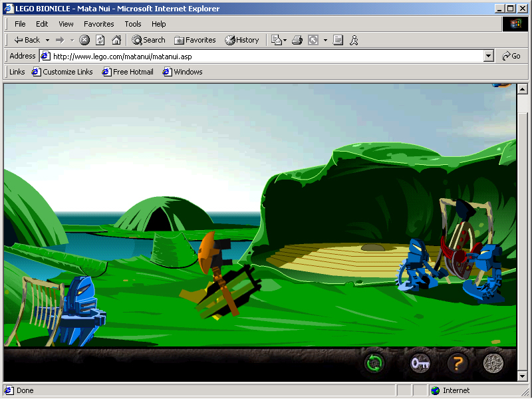Viewport: 532px width, 399px height.
Task: Open the Forward history dropdown arrow
Action: click(72, 40)
